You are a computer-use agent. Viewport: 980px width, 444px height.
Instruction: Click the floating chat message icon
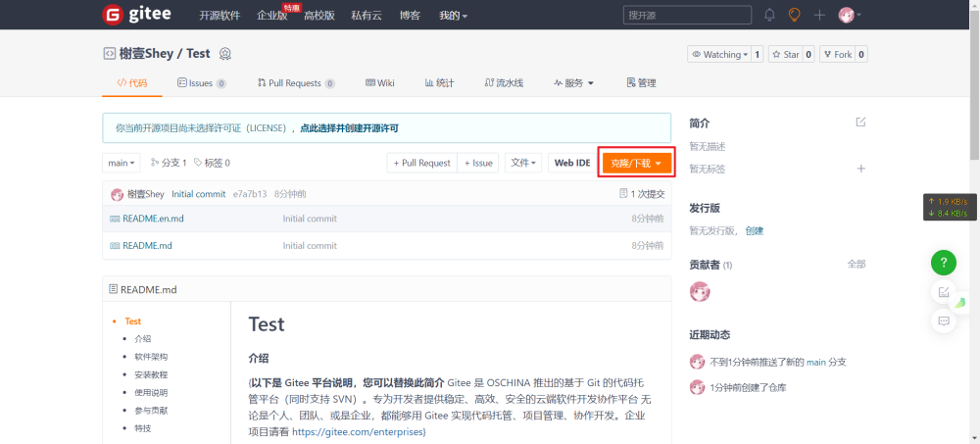coord(944,321)
